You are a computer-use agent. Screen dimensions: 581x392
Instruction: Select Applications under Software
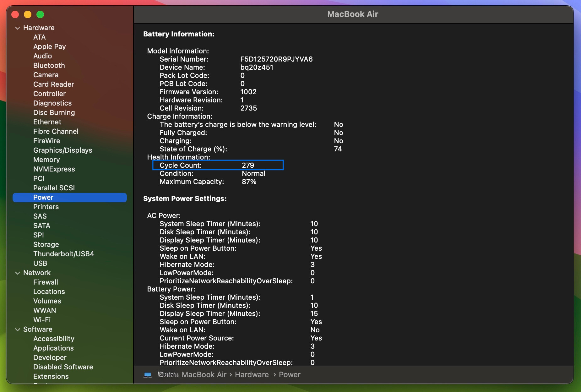click(54, 348)
